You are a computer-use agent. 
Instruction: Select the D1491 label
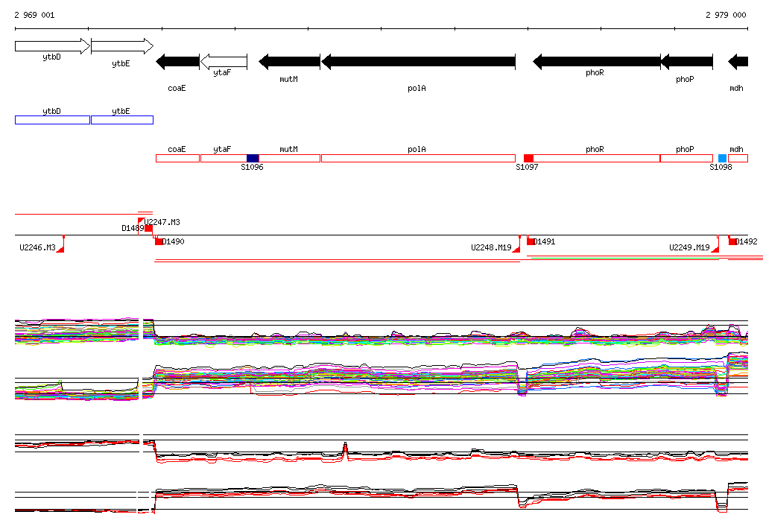pyautogui.click(x=545, y=241)
